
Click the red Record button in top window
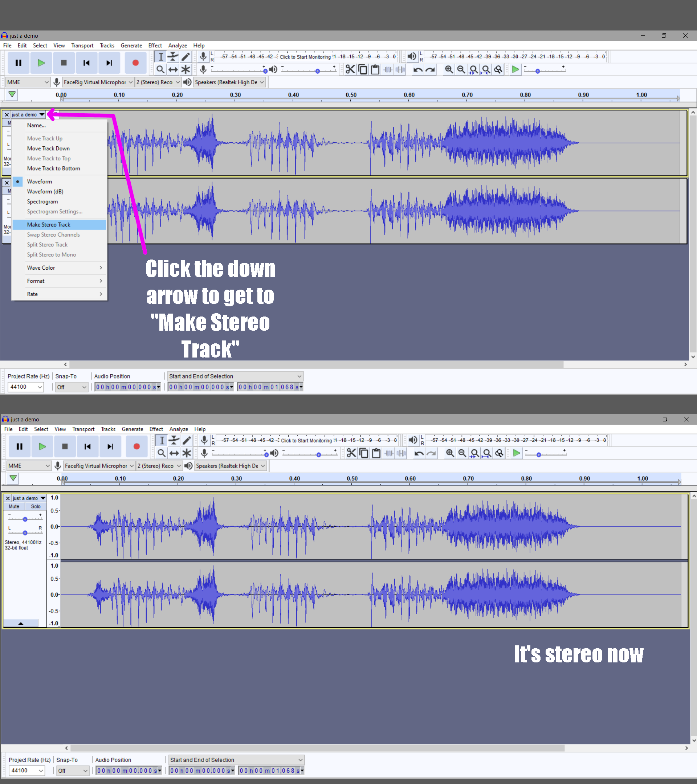pyautogui.click(x=135, y=63)
